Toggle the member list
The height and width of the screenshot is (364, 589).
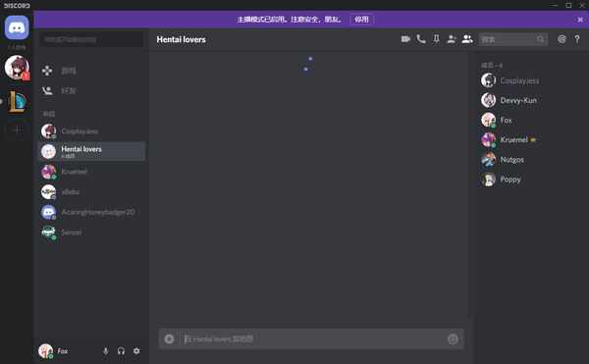[x=467, y=39]
